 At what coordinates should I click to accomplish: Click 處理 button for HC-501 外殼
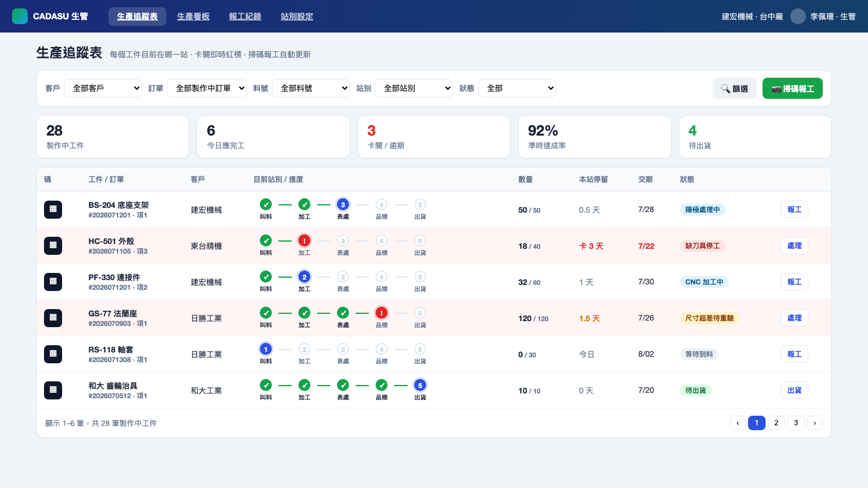click(794, 245)
